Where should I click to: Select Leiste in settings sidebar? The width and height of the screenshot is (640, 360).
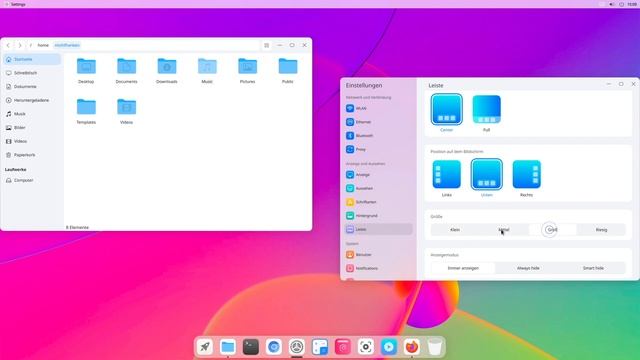(x=378, y=229)
